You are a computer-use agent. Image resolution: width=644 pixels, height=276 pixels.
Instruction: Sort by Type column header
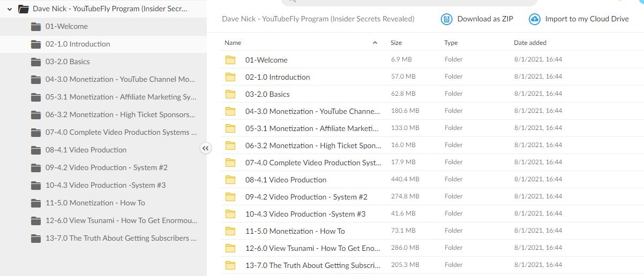pyautogui.click(x=451, y=43)
